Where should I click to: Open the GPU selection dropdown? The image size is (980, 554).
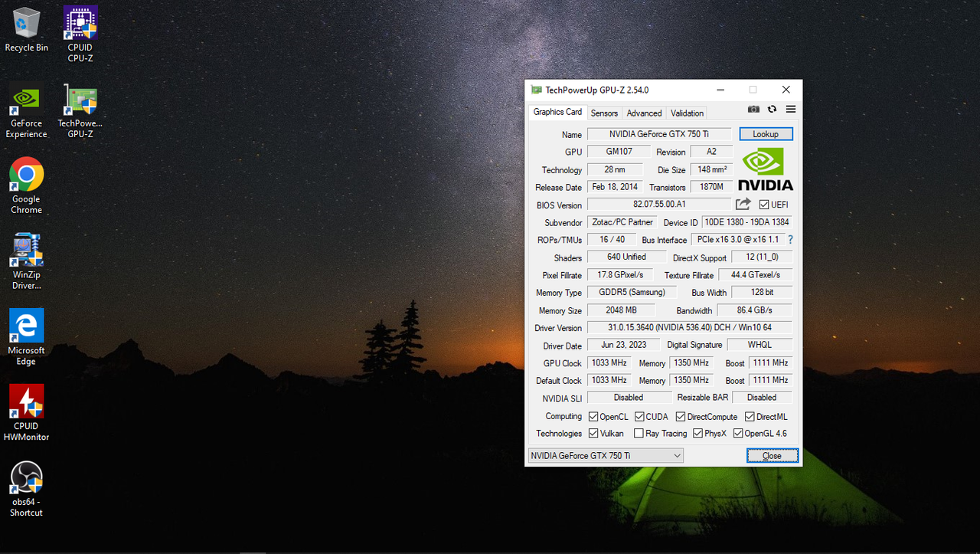[606, 456]
